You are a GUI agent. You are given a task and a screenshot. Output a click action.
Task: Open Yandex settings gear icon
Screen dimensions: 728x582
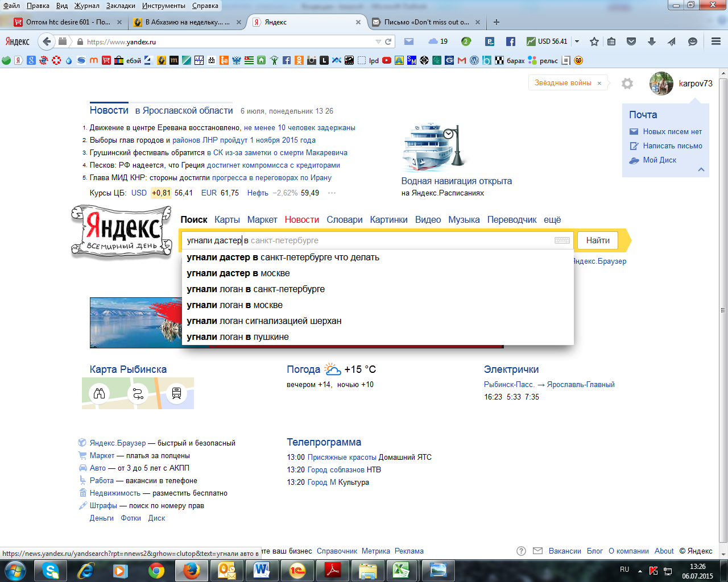[627, 84]
